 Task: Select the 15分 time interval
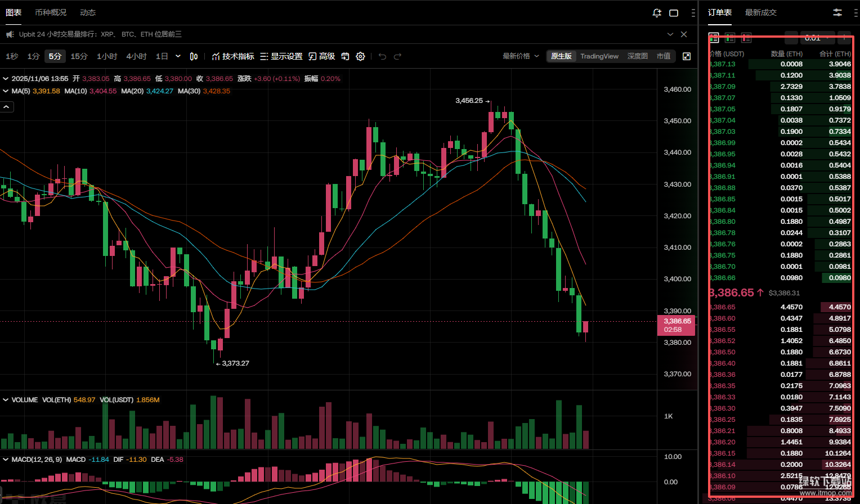click(x=79, y=56)
